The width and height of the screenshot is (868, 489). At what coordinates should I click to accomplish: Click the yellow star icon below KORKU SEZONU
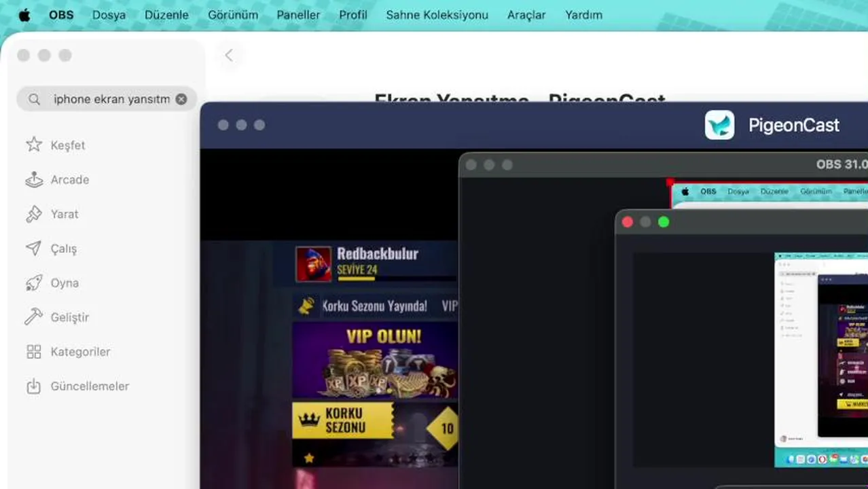[309, 458]
